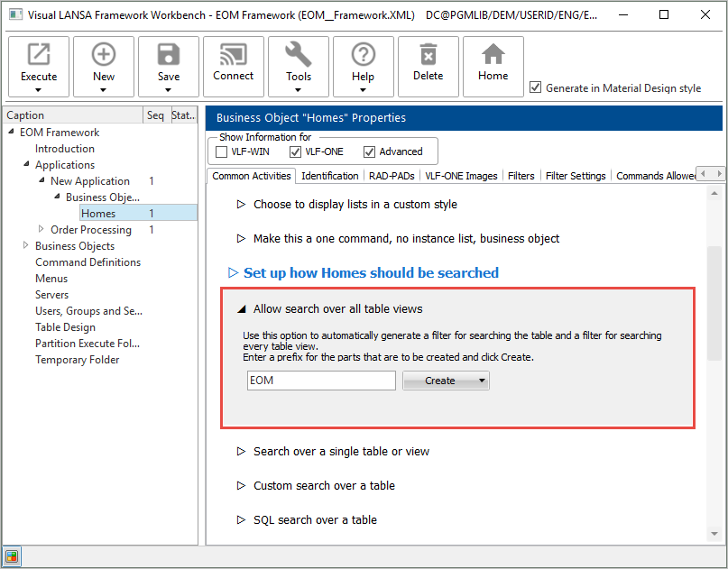
Task: Click the Connect toolbar icon
Action: pyautogui.click(x=234, y=56)
